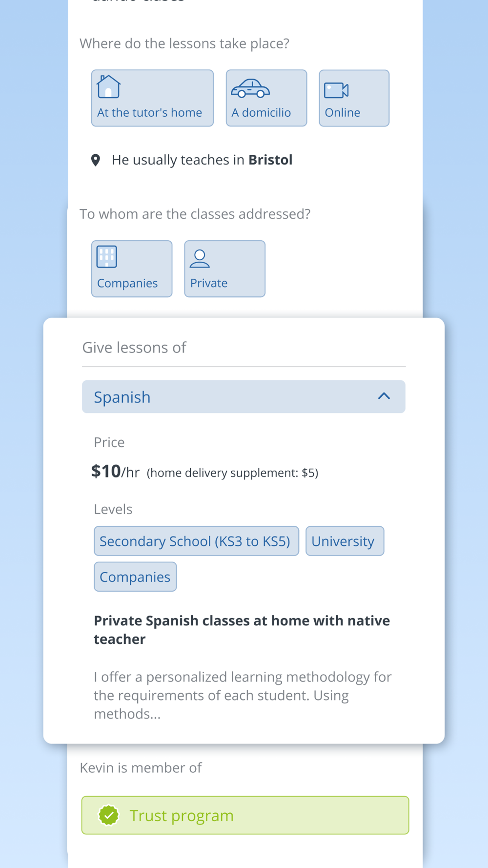Toggle the A domicilio location option
This screenshot has width=488, height=868.
[x=266, y=98]
